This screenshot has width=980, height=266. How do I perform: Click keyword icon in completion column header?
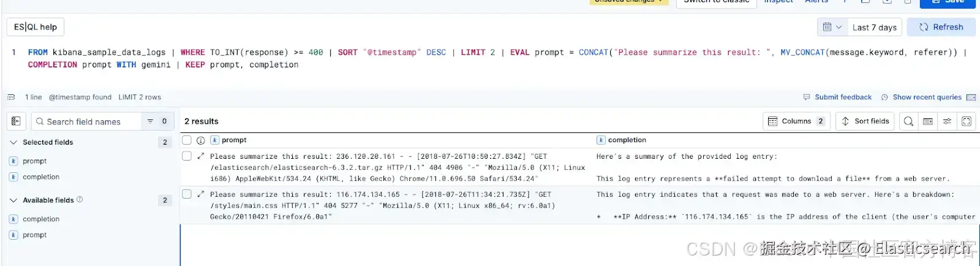pyautogui.click(x=601, y=140)
